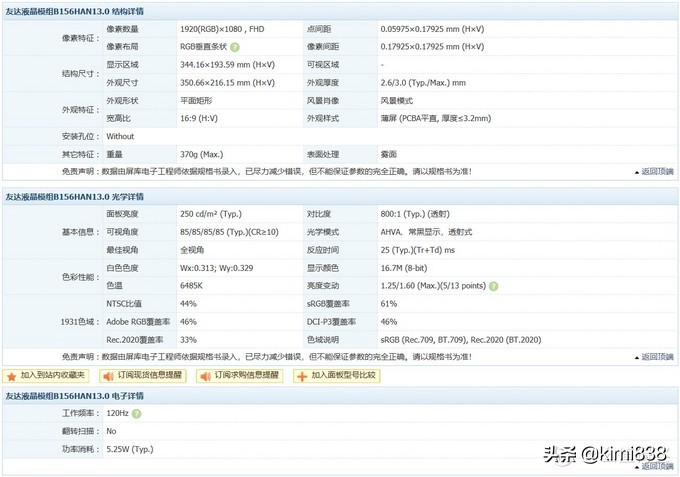This screenshot has height=477, width=680.
Task: Select value 16:9 (H:V)
Action: [x=199, y=118]
